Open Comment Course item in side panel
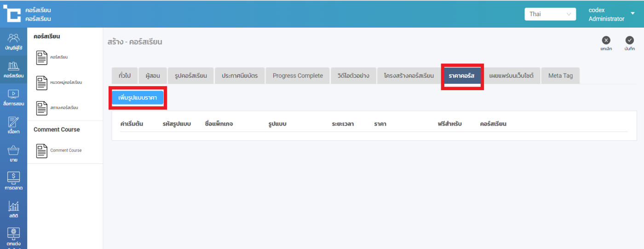This screenshot has height=249, width=644. coord(66,151)
